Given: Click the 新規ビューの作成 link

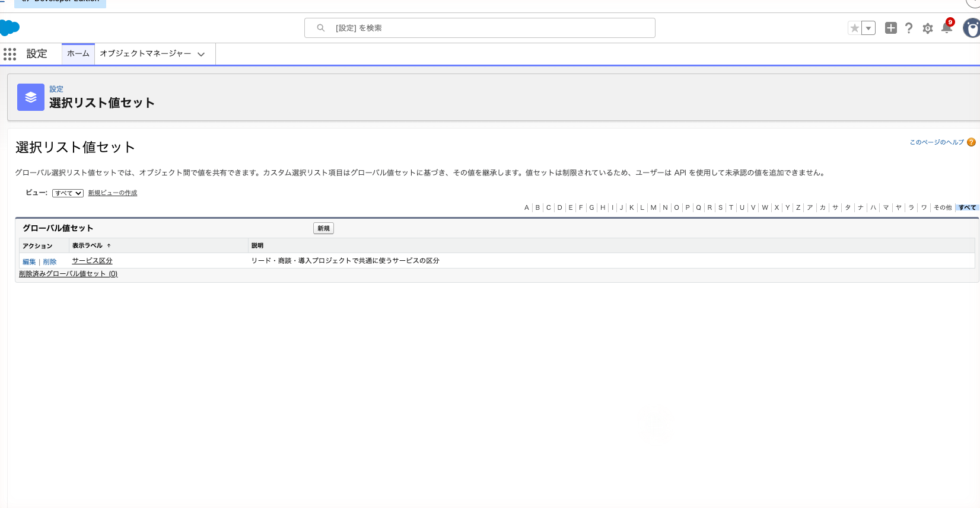Looking at the screenshot, I should 113,193.
